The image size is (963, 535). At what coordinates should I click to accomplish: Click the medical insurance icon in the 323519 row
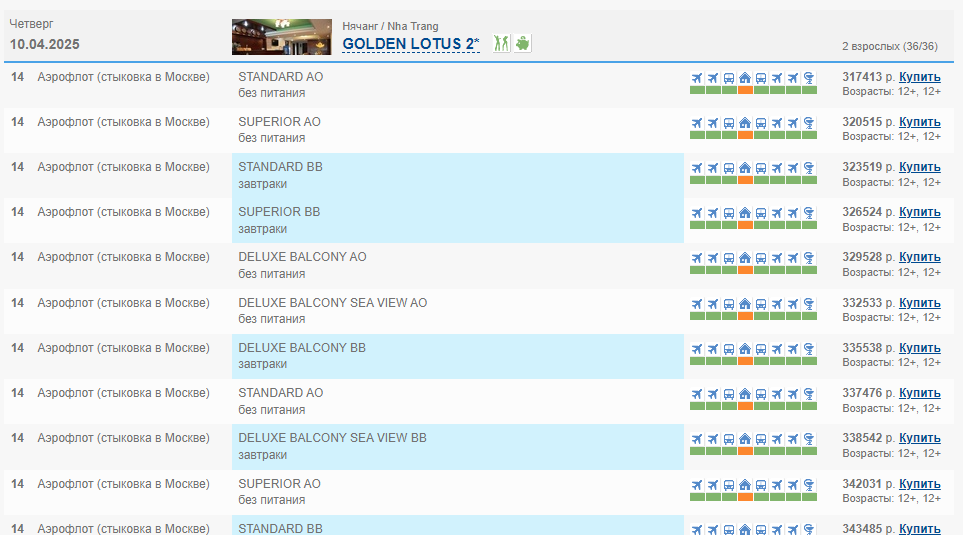click(x=809, y=168)
